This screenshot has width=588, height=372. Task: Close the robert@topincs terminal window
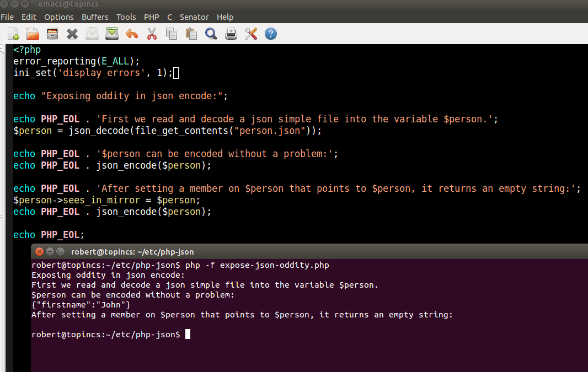tap(39, 252)
